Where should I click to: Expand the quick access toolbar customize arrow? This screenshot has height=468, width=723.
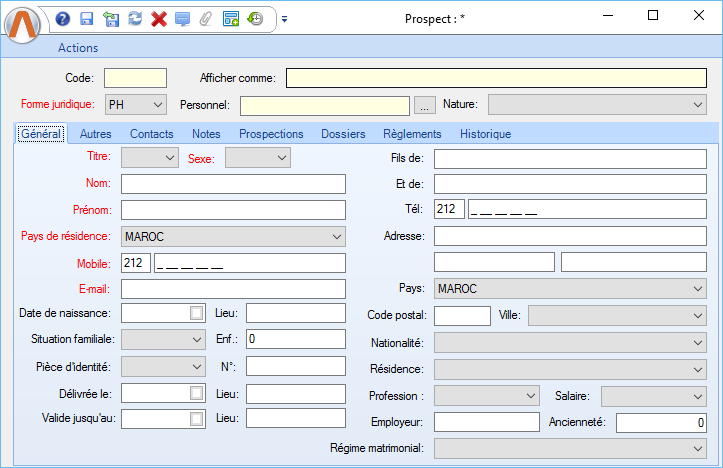pyautogui.click(x=284, y=19)
